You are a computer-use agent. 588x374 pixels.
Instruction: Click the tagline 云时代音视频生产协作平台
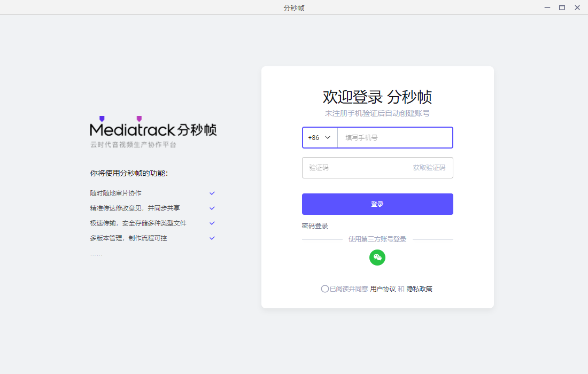tap(133, 145)
